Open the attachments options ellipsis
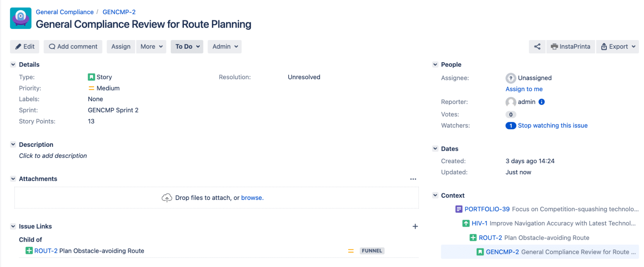Screen dimensions: 644x267 413,179
